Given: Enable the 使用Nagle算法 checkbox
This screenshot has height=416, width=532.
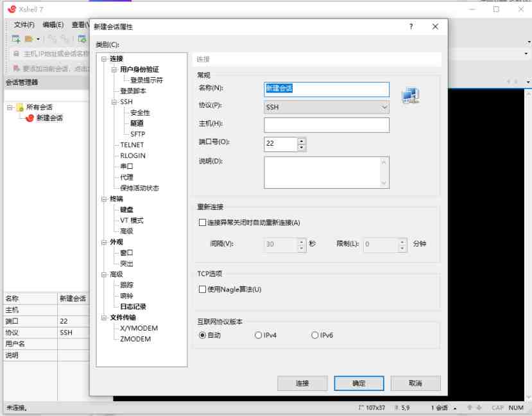Looking at the screenshot, I should (202, 289).
